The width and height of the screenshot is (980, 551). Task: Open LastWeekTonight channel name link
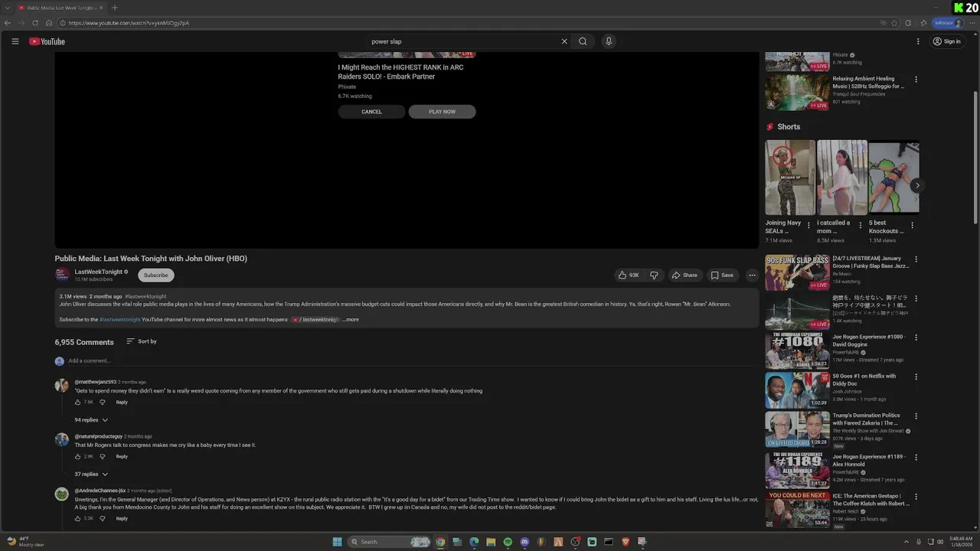(x=99, y=272)
